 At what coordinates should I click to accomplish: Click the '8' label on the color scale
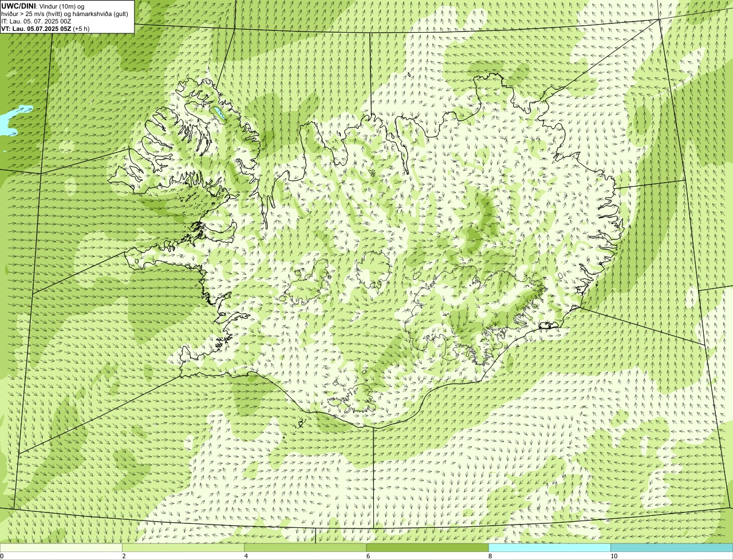[x=490, y=556]
